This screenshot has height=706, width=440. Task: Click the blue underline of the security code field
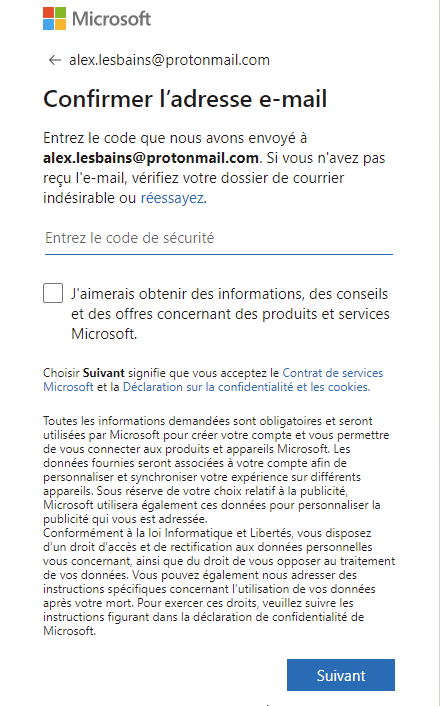(x=219, y=254)
